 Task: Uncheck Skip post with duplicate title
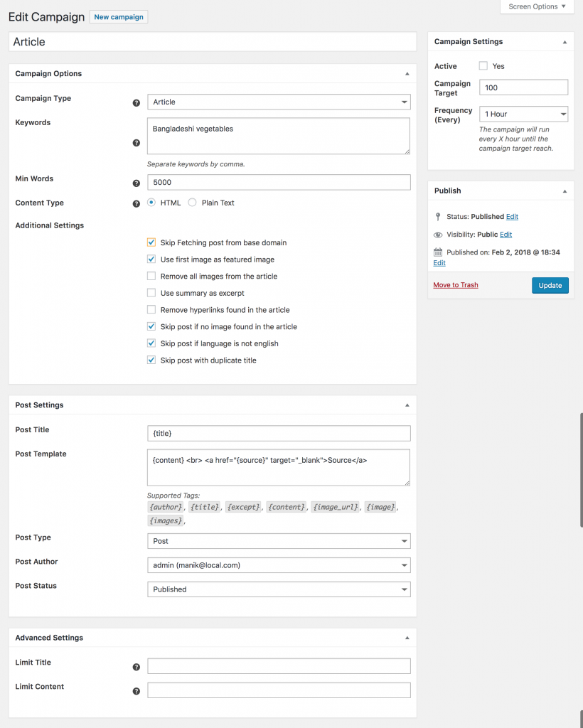(151, 360)
